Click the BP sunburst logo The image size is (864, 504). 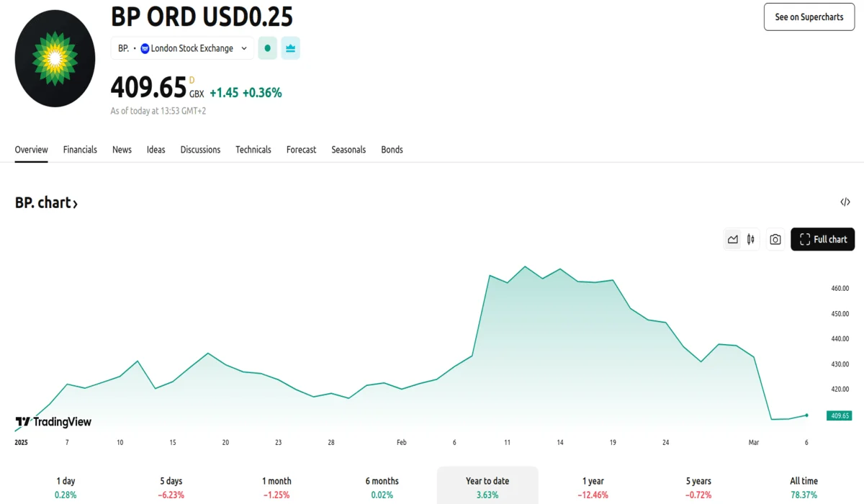click(55, 58)
